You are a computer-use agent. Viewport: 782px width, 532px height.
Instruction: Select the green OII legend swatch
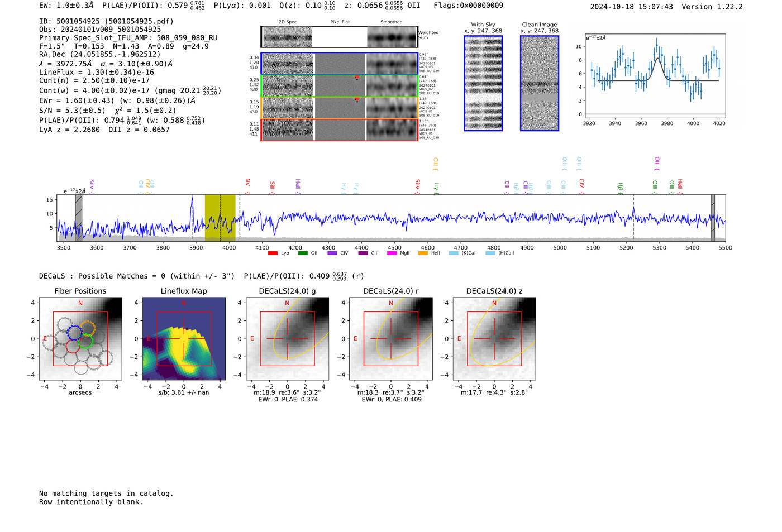click(303, 253)
